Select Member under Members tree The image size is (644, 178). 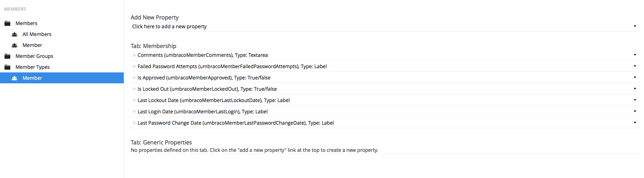tap(32, 45)
